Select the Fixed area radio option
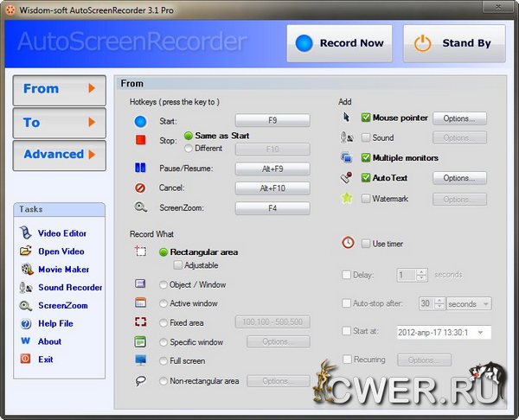Image resolution: width=519 pixels, height=420 pixels. tap(163, 322)
